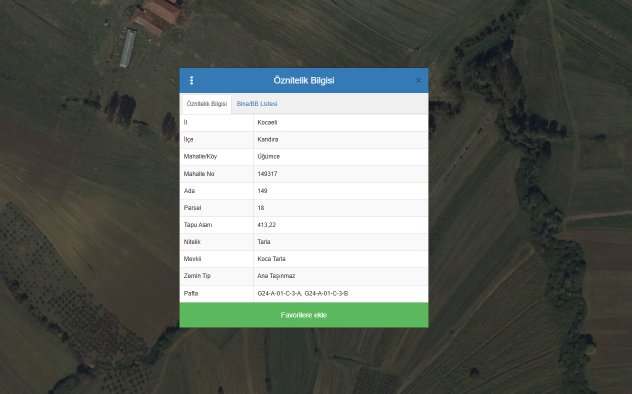Select the Ada value 149
This screenshot has width=632, height=394.
tap(262, 191)
